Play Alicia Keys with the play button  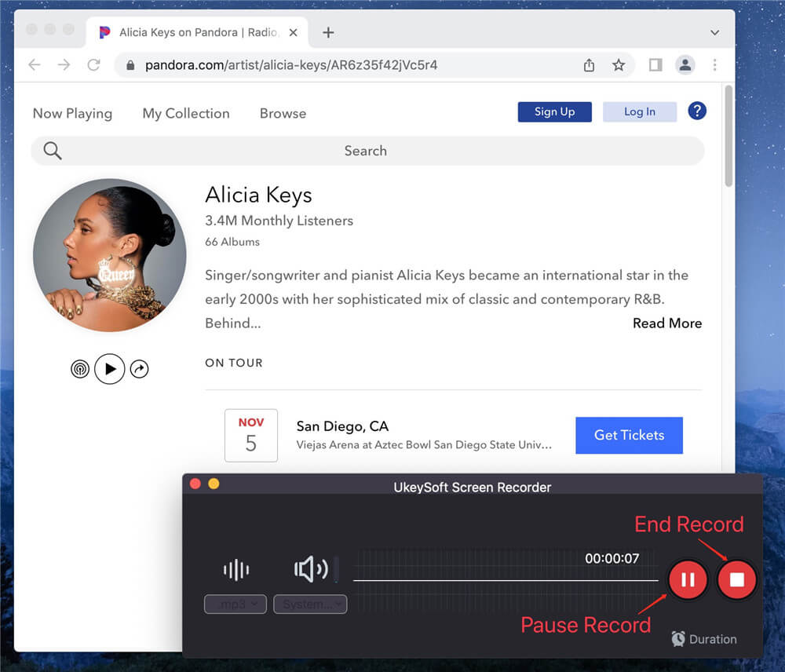pos(110,368)
